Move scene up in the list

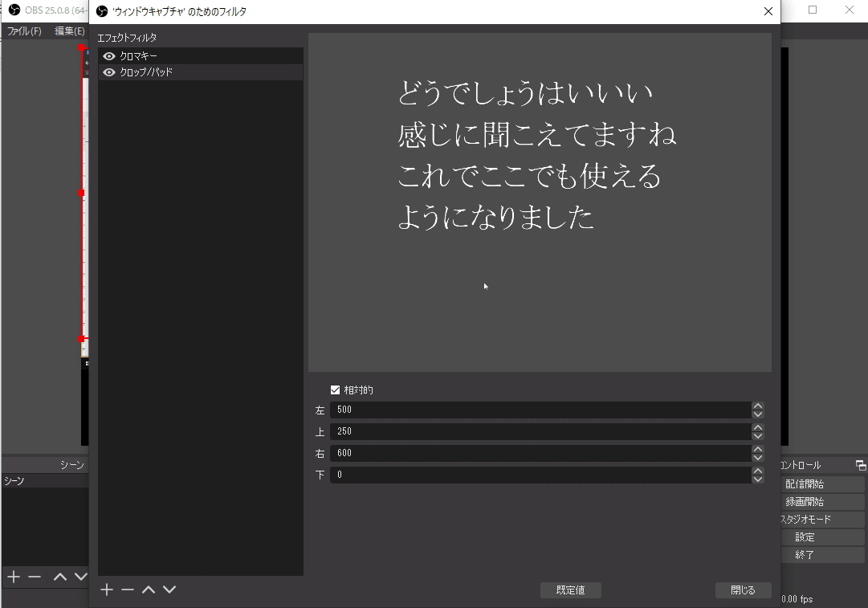click(x=59, y=576)
